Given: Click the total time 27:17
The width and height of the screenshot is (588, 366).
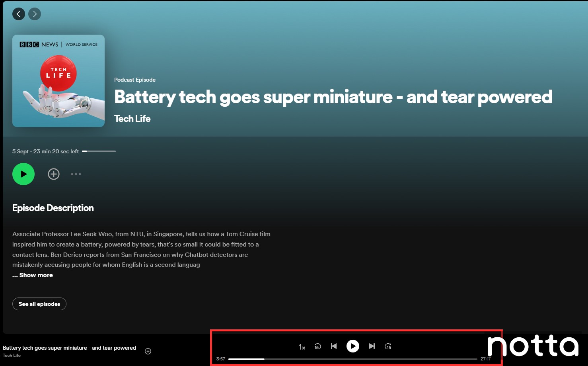Looking at the screenshot, I should click(x=485, y=359).
